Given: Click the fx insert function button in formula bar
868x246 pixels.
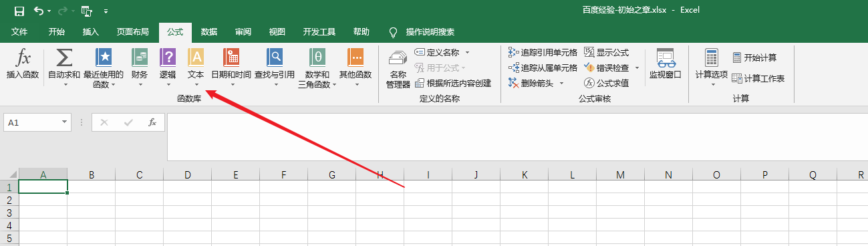Looking at the screenshot, I should click(x=152, y=122).
